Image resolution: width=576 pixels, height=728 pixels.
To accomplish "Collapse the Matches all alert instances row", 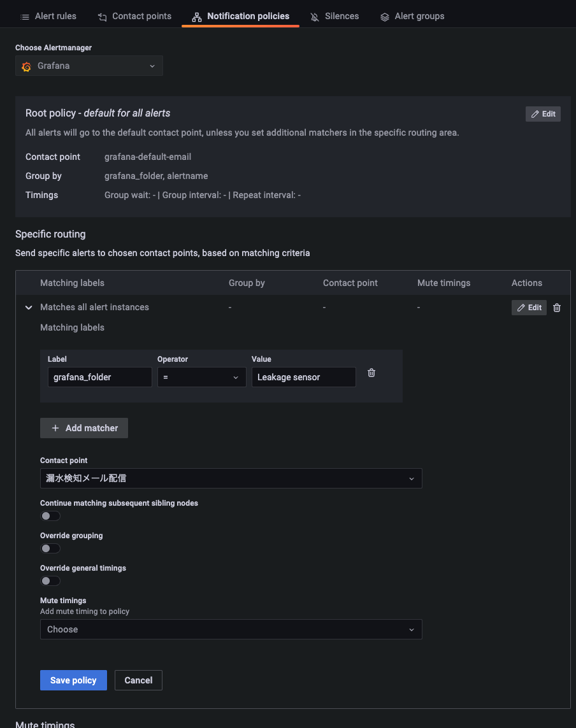I will [28, 308].
